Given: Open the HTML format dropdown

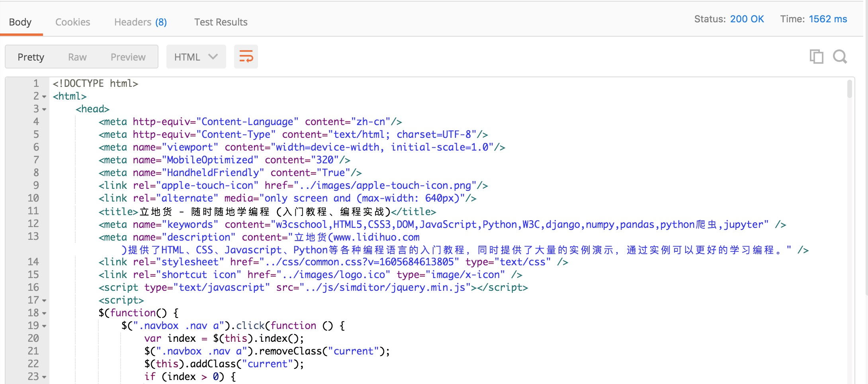Looking at the screenshot, I should [x=196, y=57].
